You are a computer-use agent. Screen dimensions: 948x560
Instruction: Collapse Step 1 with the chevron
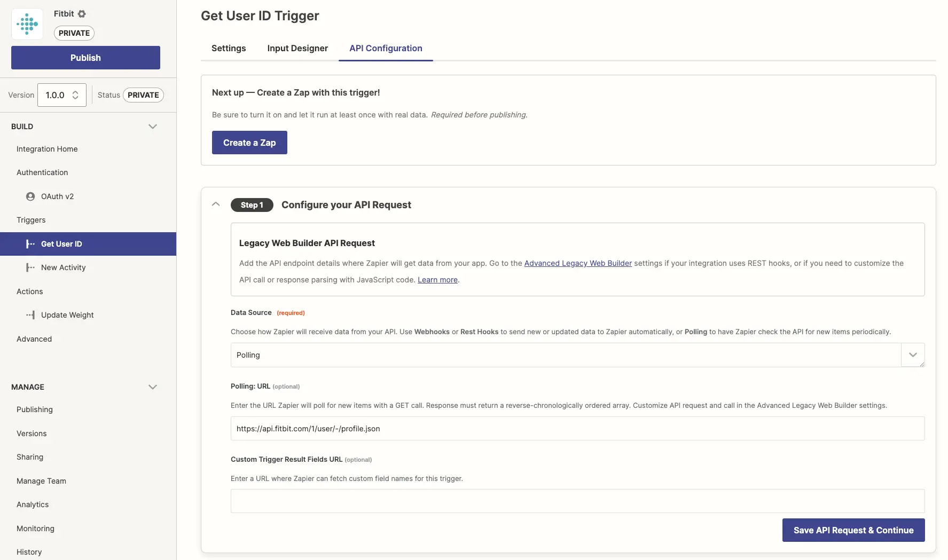tap(216, 204)
